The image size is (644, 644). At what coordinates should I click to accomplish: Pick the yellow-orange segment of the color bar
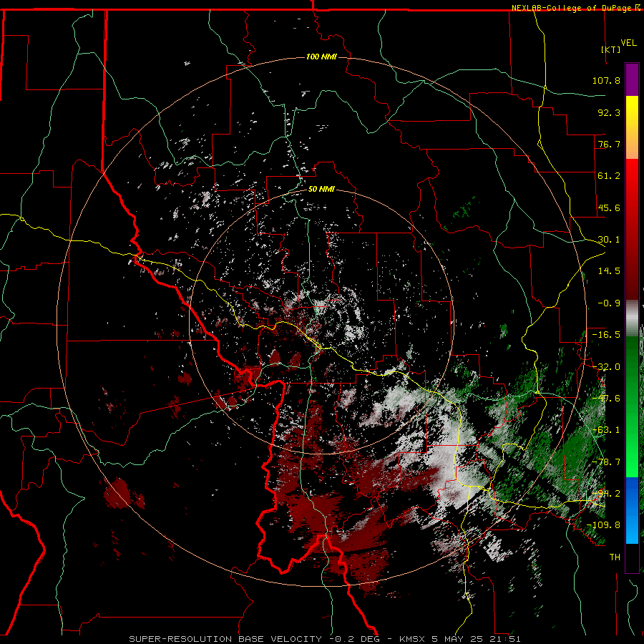(x=632, y=127)
